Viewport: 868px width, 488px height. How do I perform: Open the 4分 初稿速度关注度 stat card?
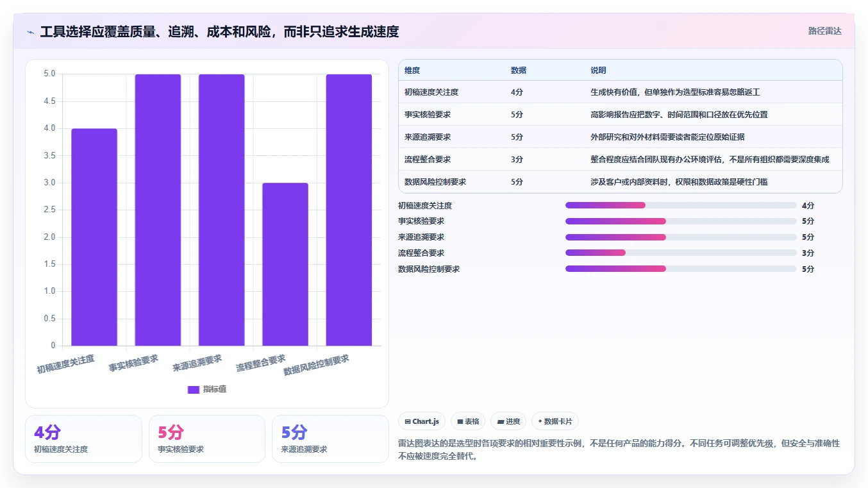(x=83, y=439)
